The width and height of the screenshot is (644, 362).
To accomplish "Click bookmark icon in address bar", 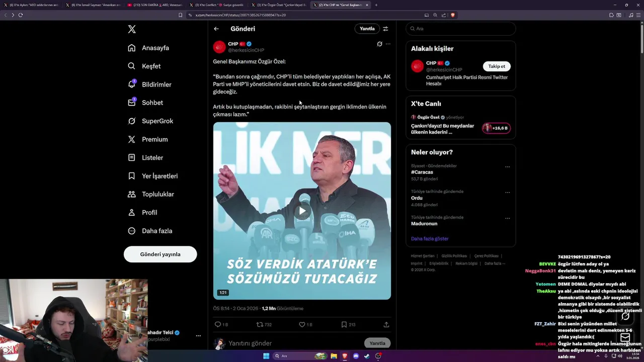I will [181, 15].
